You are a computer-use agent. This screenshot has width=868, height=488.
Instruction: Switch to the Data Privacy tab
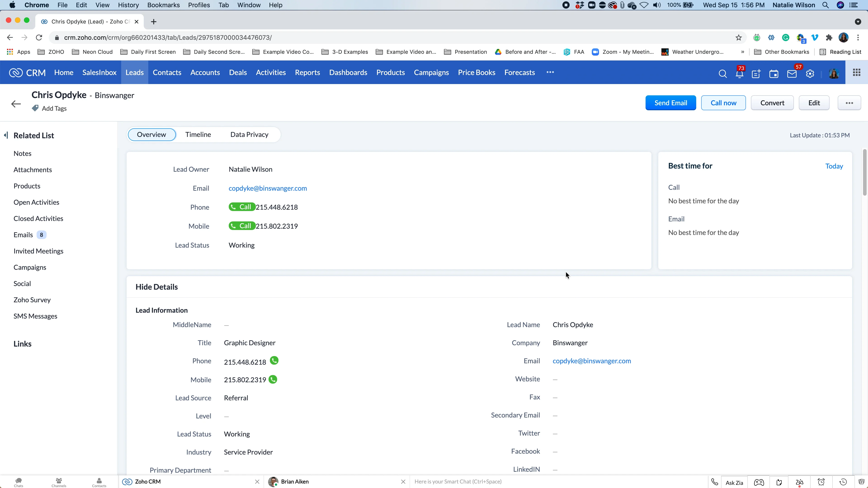click(249, 134)
